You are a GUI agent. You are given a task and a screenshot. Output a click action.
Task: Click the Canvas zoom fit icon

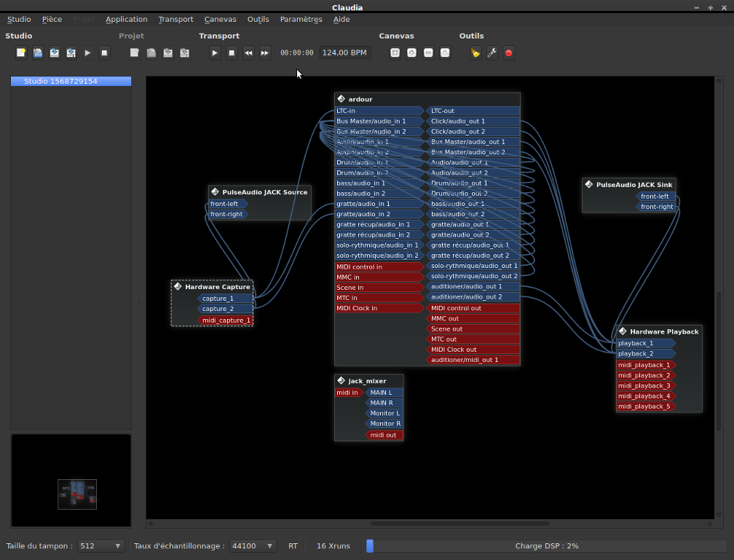point(395,52)
